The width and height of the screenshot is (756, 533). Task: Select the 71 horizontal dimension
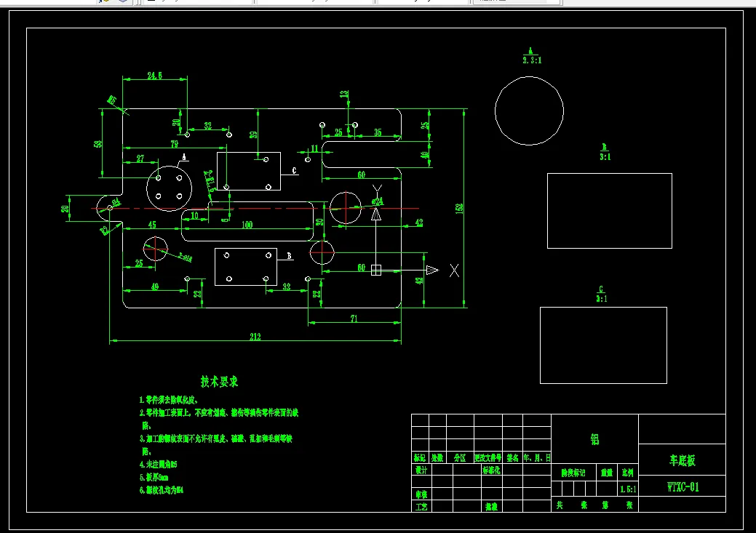click(x=354, y=318)
